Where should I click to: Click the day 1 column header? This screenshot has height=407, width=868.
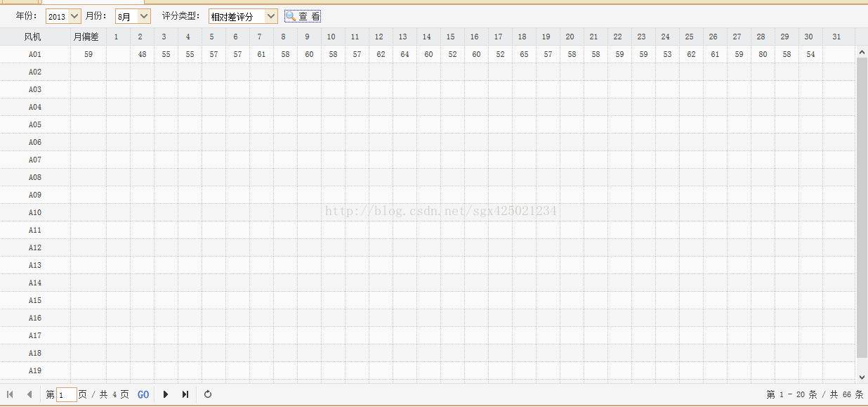[x=119, y=37]
